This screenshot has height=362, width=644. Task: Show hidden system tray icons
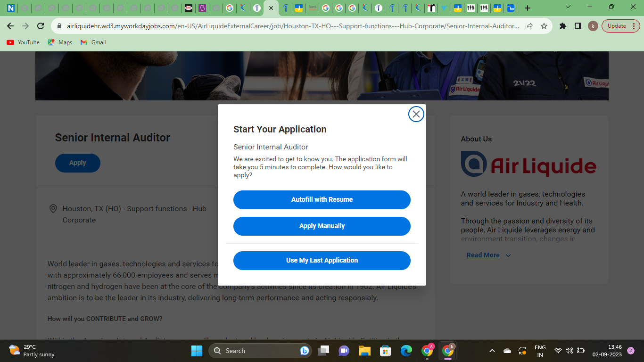(x=492, y=351)
